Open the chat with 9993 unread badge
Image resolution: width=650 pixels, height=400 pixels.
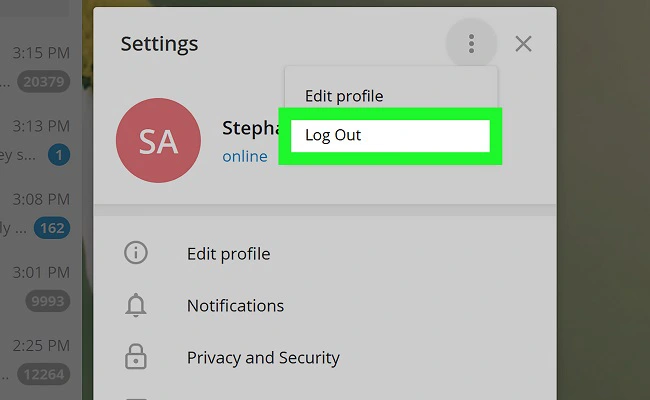coord(41,286)
